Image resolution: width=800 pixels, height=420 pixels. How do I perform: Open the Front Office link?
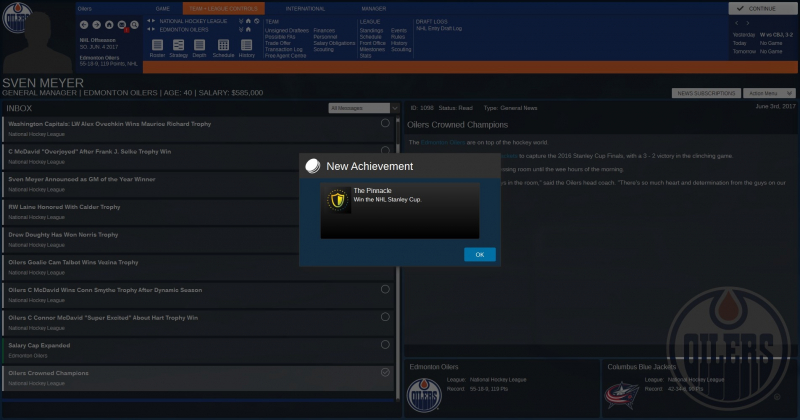point(372,43)
